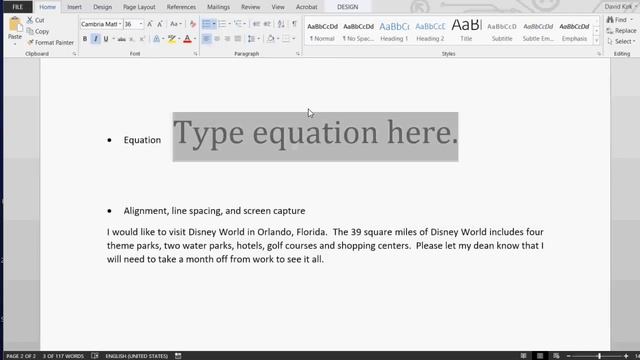Image resolution: width=640 pixels, height=360 pixels.
Task: Toggle left text alignment
Action: [x=206, y=39]
